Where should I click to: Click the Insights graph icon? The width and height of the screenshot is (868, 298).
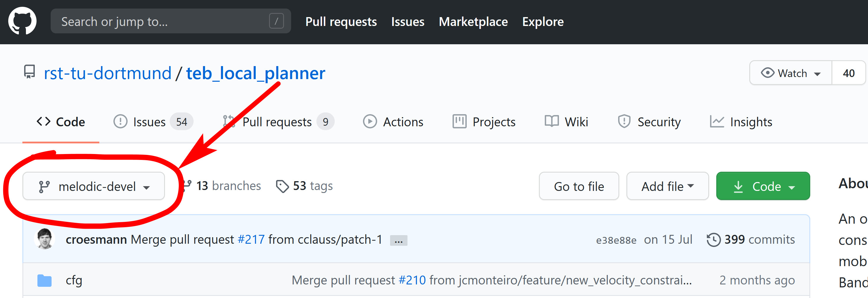click(x=717, y=122)
